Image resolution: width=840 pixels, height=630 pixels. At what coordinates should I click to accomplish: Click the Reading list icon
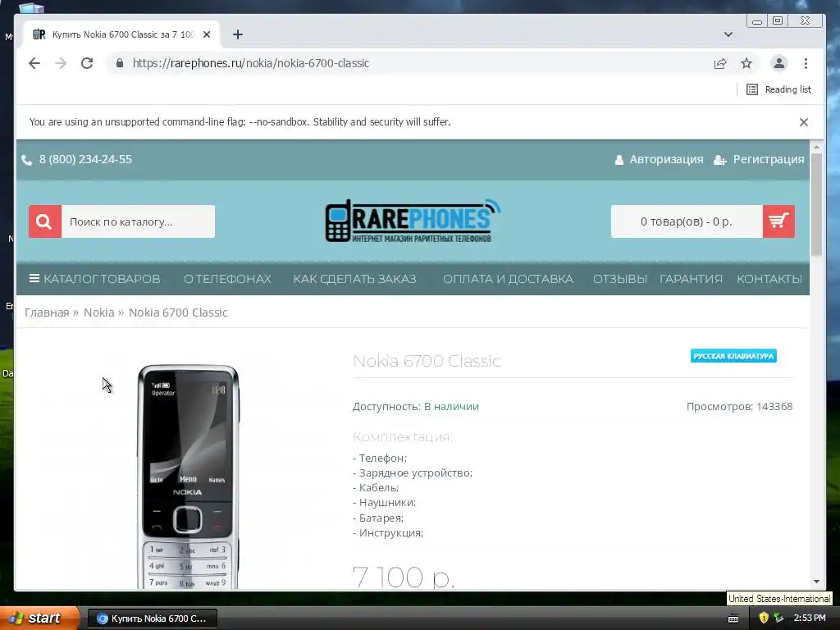(x=752, y=89)
